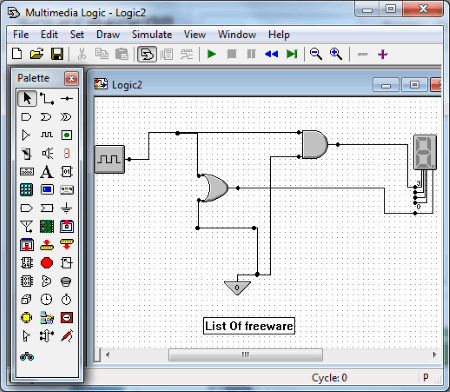450x392 pixels.
Task: Select the blue screen display device
Action: click(47, 190)
